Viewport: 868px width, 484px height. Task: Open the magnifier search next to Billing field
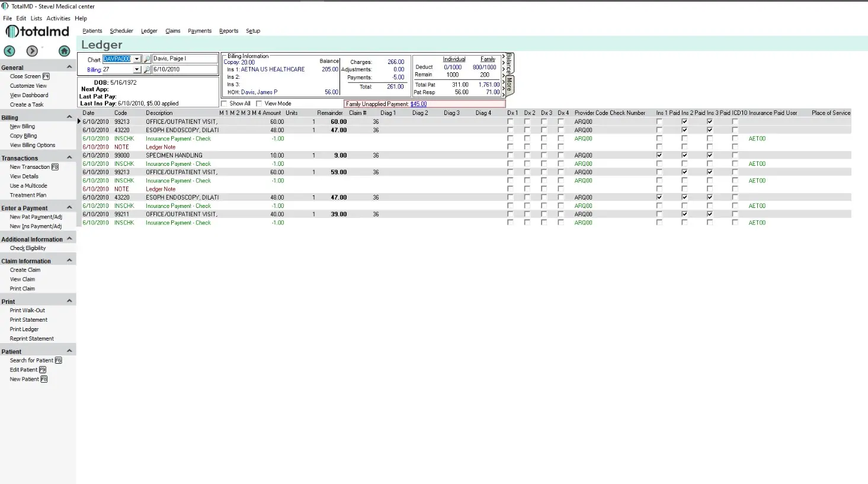tap(146, 69)
